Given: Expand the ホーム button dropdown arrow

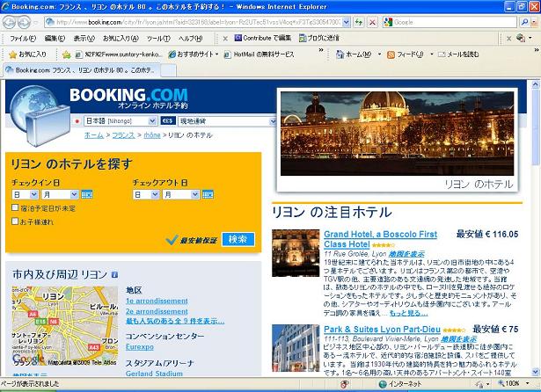Looking at the screenshot, I should click(x=379, y=54).
